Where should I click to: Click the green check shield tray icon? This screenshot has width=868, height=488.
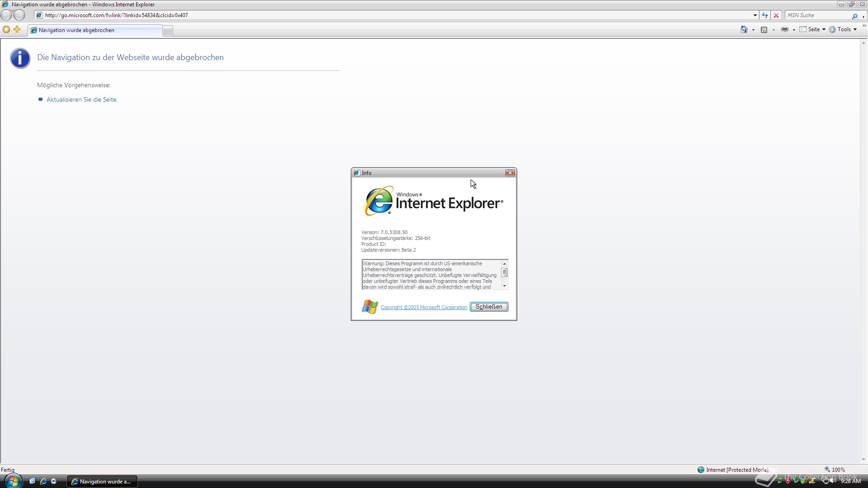803,481
